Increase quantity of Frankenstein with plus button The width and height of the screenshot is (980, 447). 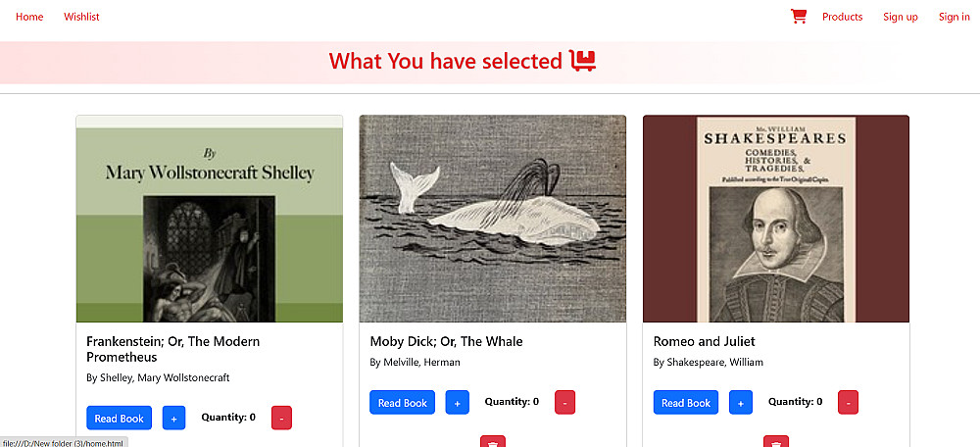coord(173,418)
